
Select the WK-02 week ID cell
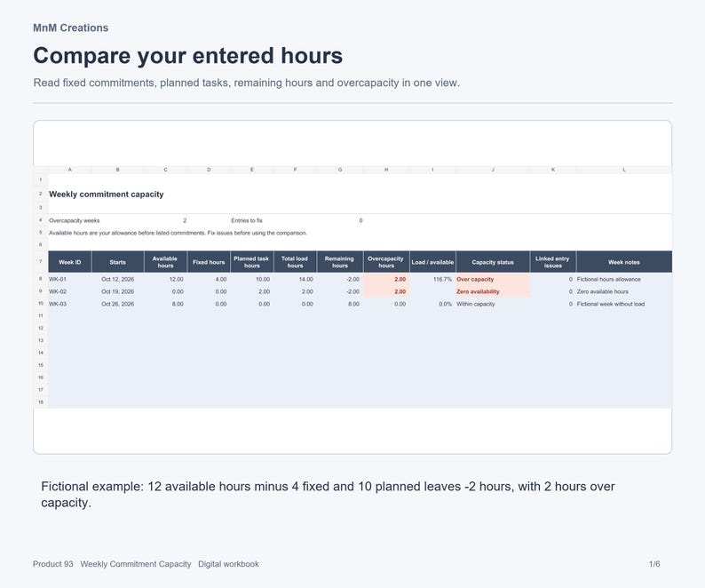[x=69, y=291]
